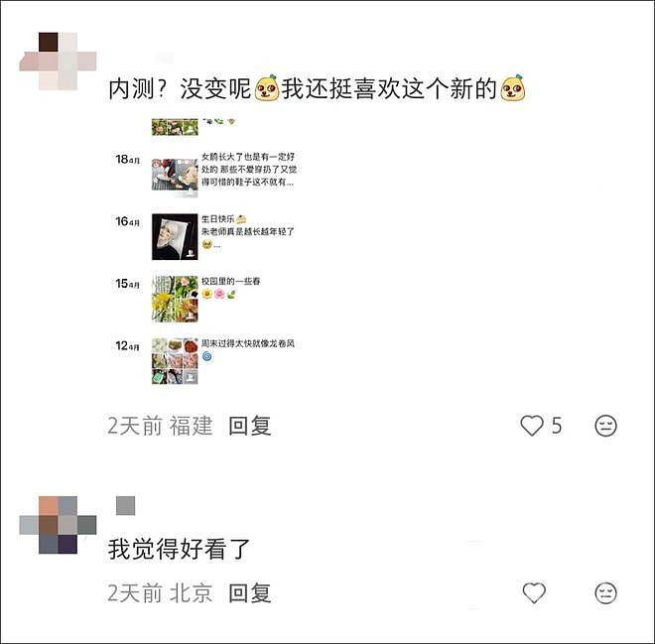Open the partially visible top post thumbnail
655x644 pixels.
(x=175, y=127)
